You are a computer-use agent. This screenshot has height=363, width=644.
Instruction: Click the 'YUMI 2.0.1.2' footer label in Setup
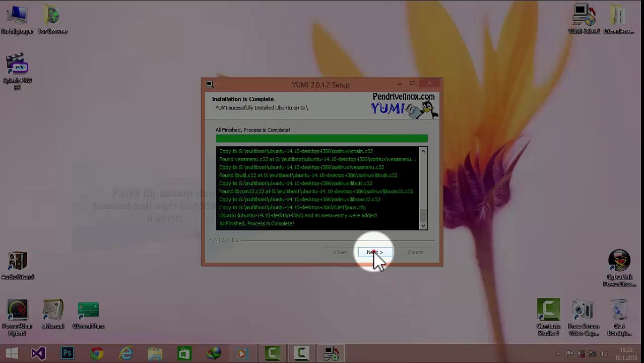223,240
